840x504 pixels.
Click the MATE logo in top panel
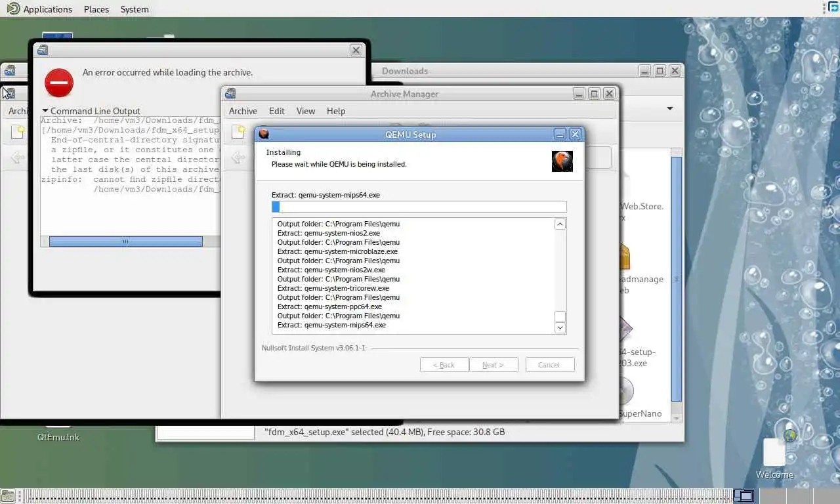(x=12, y=9)
